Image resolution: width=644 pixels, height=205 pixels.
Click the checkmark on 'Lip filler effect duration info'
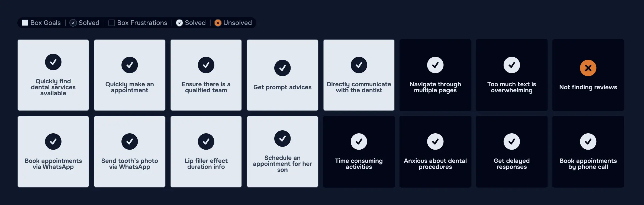coord(206,141)
